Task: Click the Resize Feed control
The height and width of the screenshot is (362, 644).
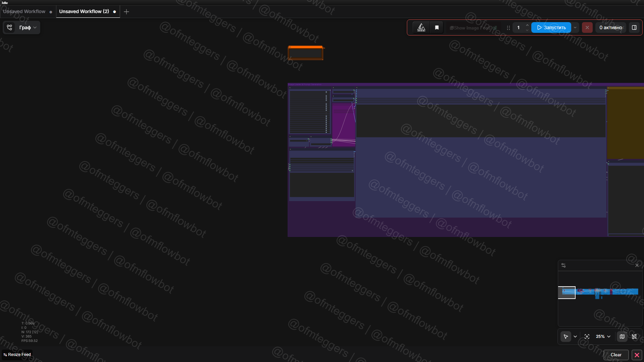Action: pos(17,355)
